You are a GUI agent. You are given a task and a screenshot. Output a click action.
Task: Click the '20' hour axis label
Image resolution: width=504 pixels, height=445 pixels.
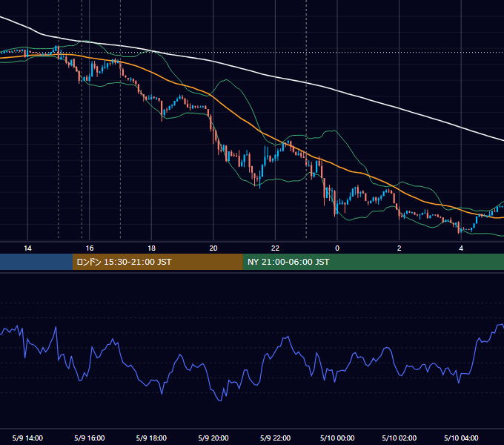(213, 248)
